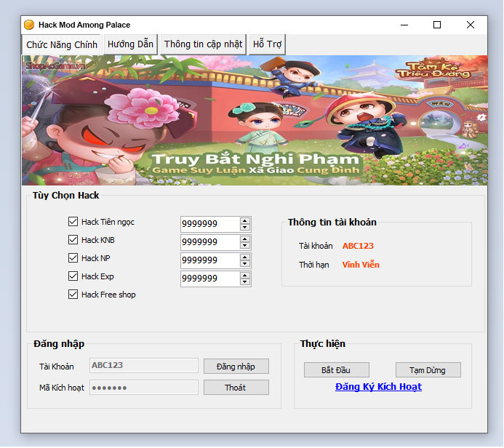Image resolution: width=504 pixels, height=448 pixels.
Task: Click the Thoát button
Action: coord(236,387)
